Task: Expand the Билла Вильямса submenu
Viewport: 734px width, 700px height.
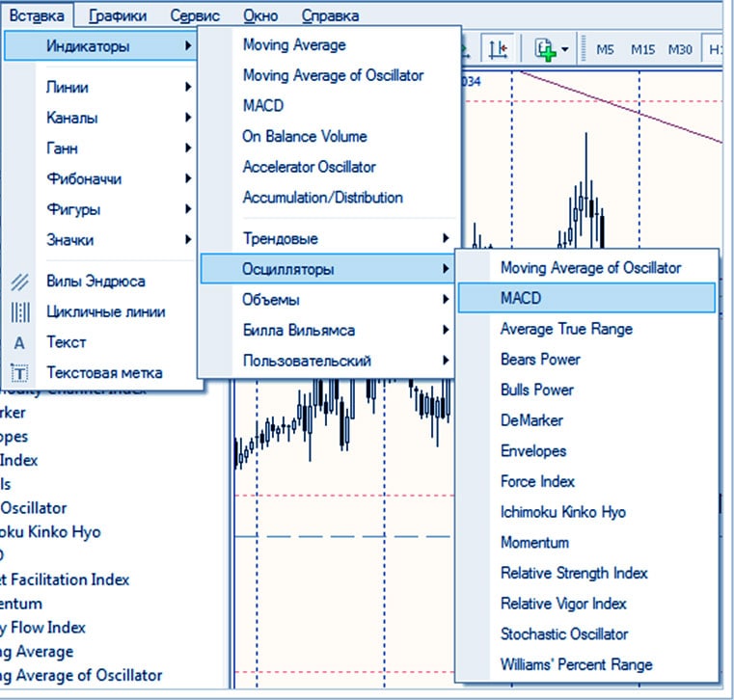Action: click(x=328, y=331)
